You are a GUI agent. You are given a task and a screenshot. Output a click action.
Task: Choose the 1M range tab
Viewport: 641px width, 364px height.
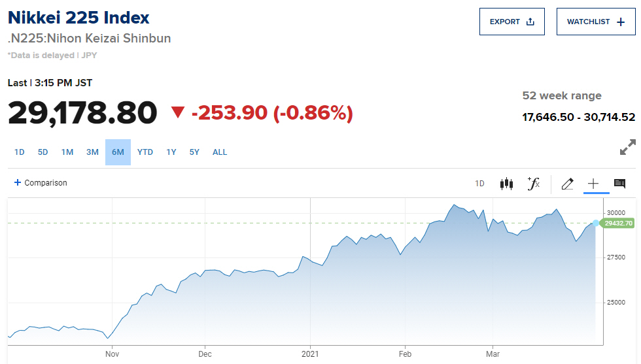pos(67,152)
